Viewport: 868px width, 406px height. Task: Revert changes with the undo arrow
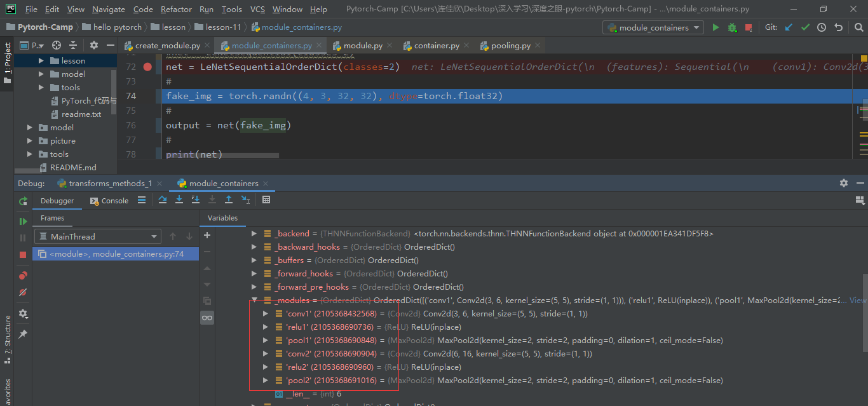tap(838, 27)
